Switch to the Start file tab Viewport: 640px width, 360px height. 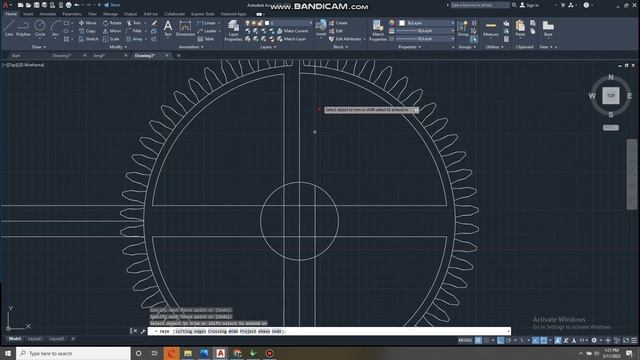16,56
